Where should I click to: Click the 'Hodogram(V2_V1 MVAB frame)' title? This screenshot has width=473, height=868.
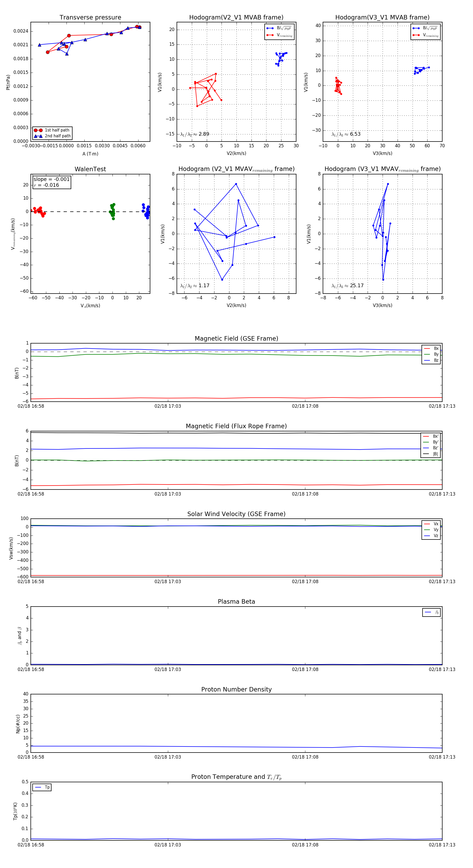tap(236, 17)
